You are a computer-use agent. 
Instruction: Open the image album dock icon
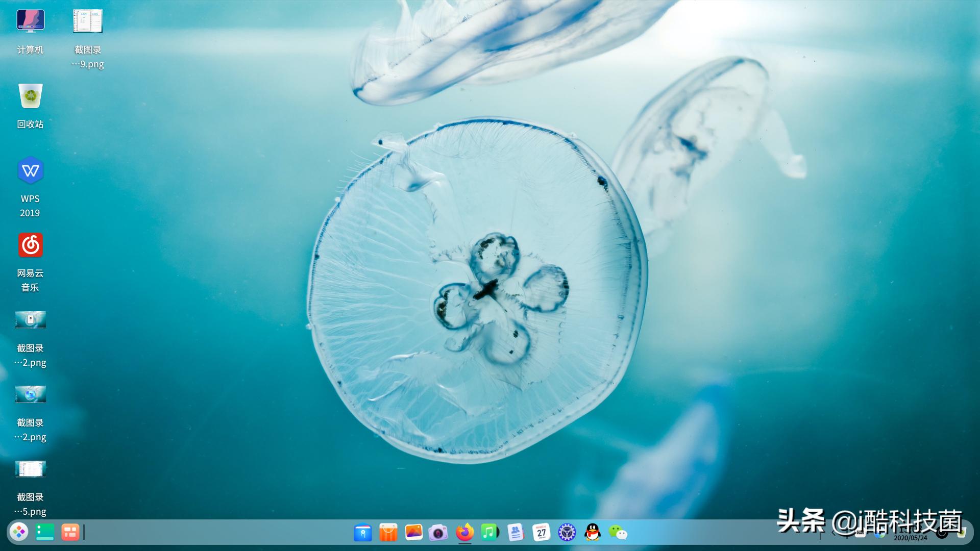point(413,533)
